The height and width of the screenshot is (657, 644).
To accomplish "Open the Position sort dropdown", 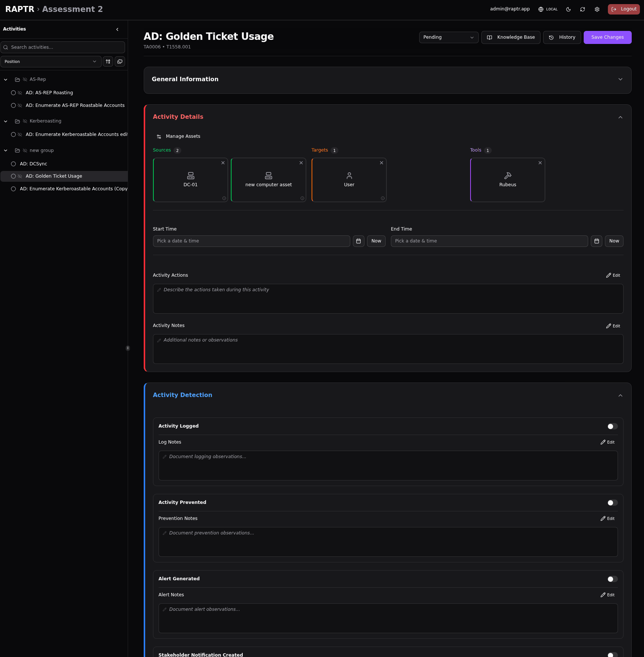I will (51, 62).
